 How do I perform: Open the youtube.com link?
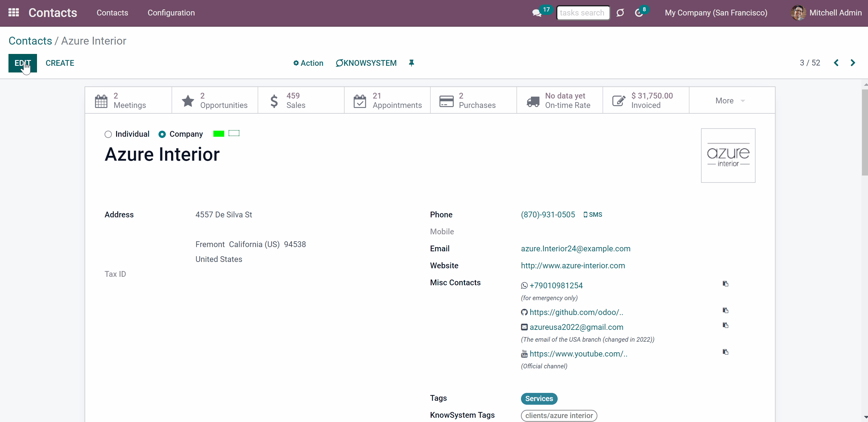[578, 354]
